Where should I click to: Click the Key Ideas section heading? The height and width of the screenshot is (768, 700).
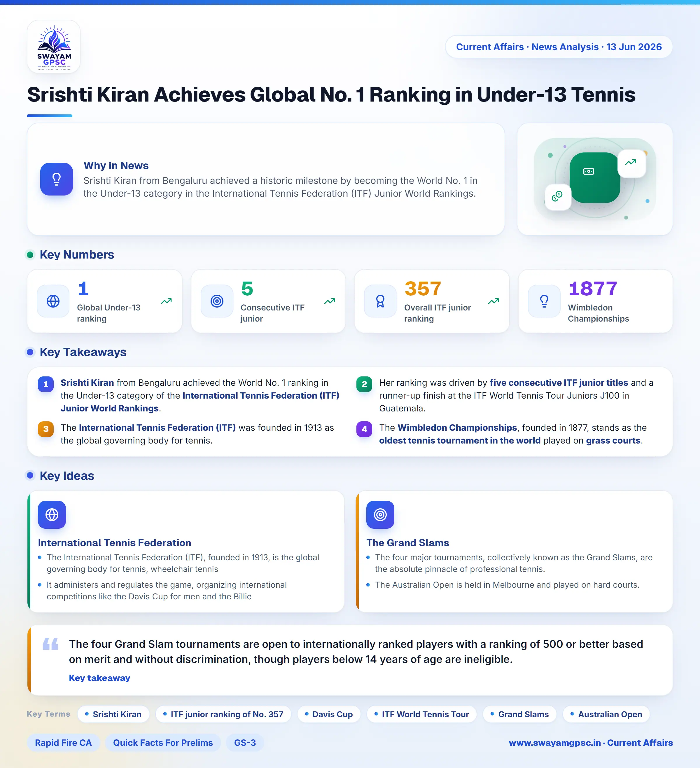67,476
